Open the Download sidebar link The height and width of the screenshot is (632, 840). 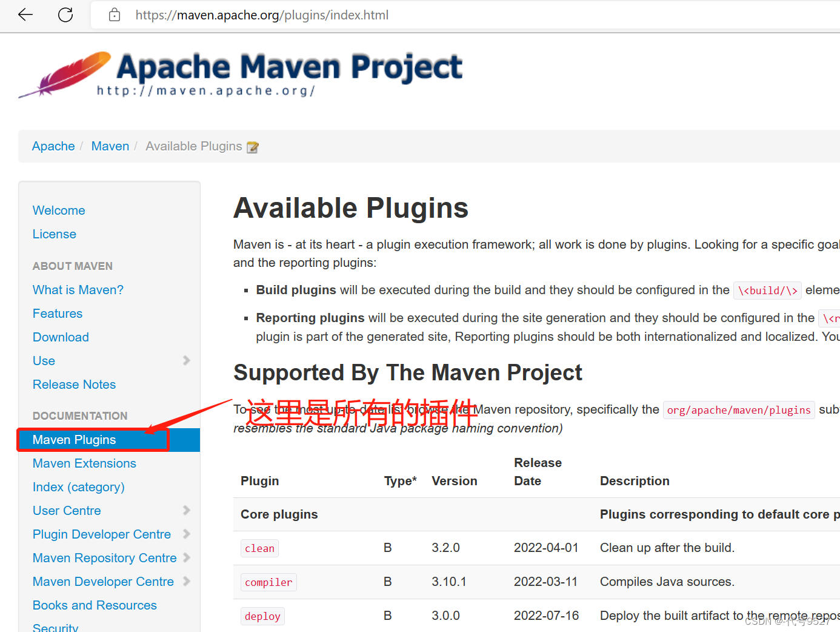click(61, 337)
